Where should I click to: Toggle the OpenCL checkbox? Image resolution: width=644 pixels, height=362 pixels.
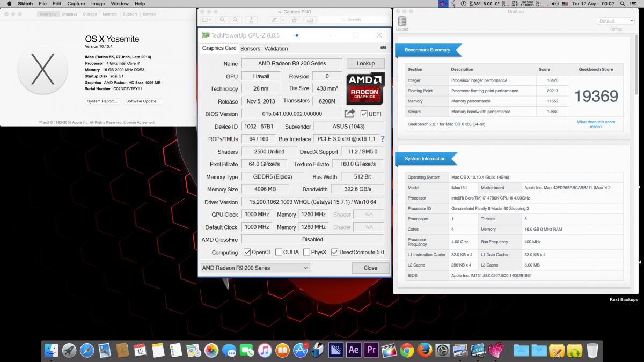[x=247, y=252]
